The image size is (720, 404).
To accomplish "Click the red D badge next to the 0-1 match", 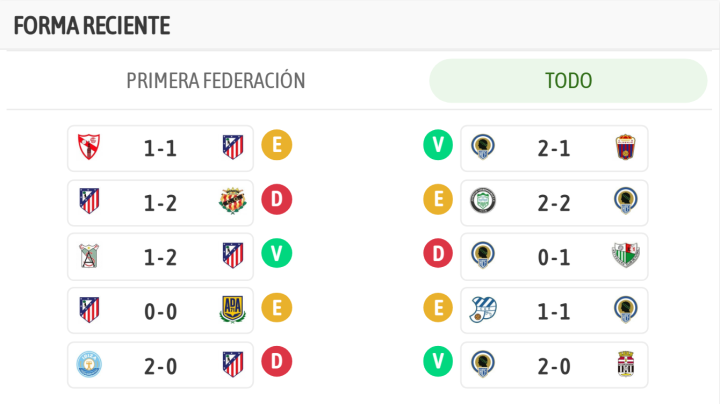I will (438, 256).
